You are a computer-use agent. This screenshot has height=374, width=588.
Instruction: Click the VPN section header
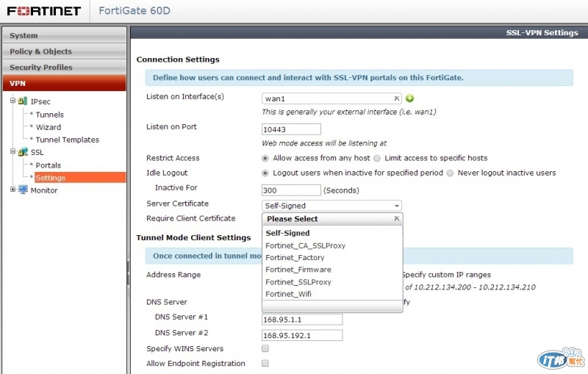65,83
